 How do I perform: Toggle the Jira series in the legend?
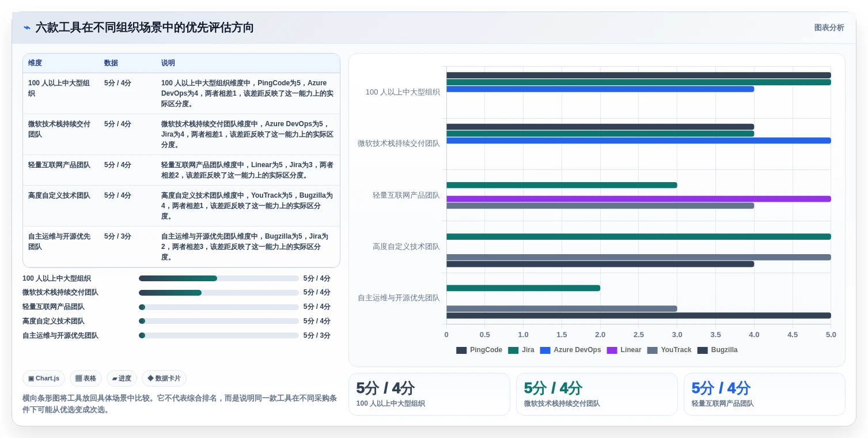click(x=521, y=350)
